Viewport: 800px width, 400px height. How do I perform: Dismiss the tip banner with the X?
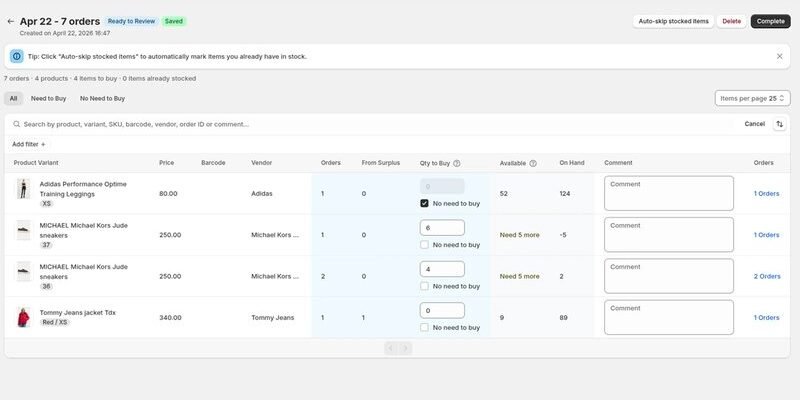click(x=779, y=56)
